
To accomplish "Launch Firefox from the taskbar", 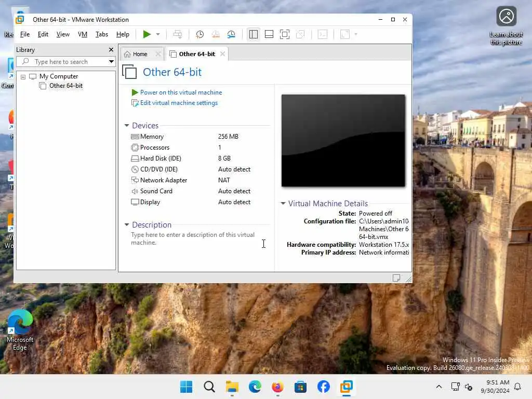I will click(x=277, y=387).
